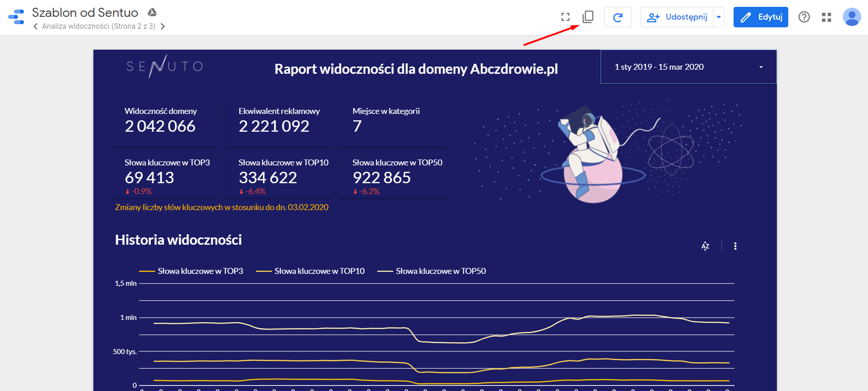
Task: Click the Analiza widoczności page label
Action: click(99, 26)
